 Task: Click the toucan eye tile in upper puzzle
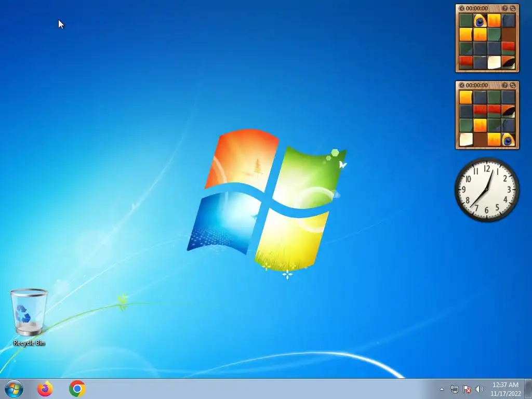click(480, 21)
